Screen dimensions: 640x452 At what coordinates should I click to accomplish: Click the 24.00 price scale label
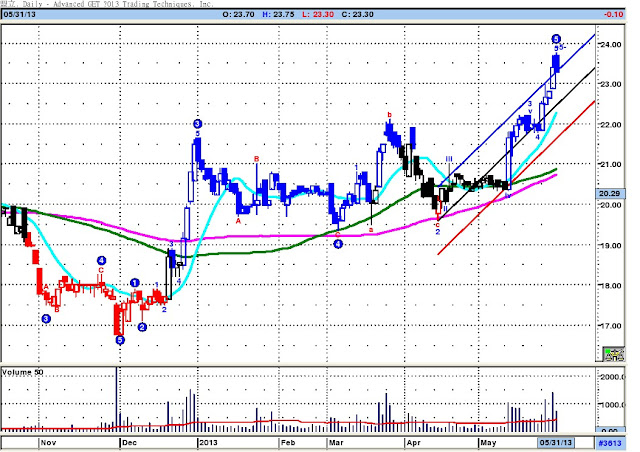610,45
